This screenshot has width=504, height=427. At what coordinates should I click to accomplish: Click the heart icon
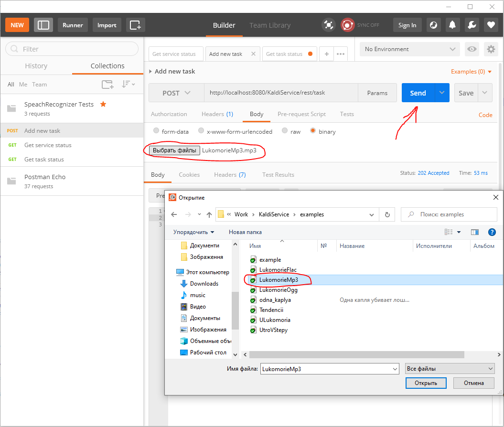(x=491, y=25)
